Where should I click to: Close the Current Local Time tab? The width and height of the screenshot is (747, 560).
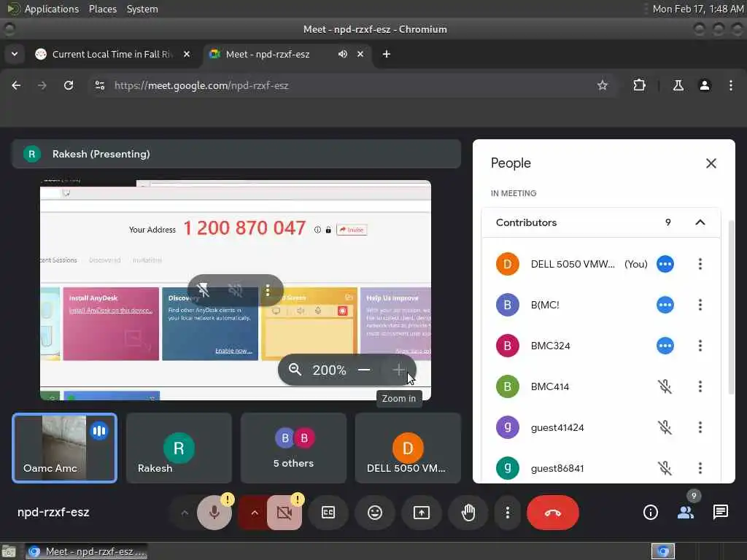[x=187, y=54]
